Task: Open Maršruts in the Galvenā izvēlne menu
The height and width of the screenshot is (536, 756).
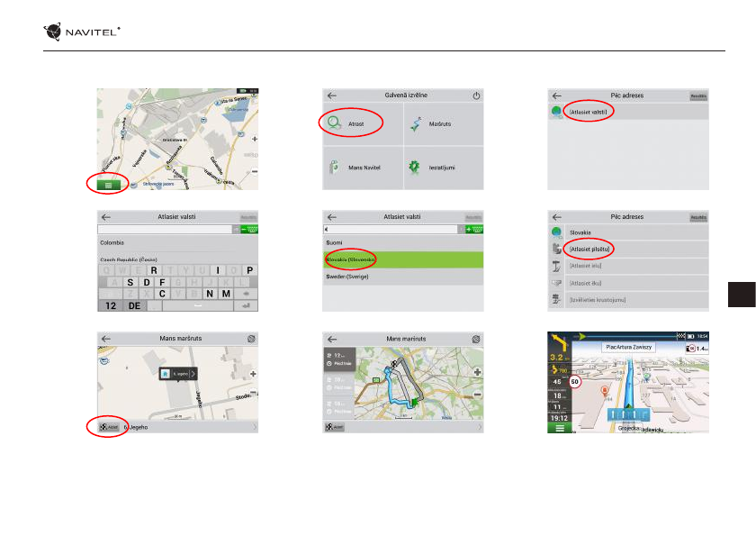Action: (444, 123)
